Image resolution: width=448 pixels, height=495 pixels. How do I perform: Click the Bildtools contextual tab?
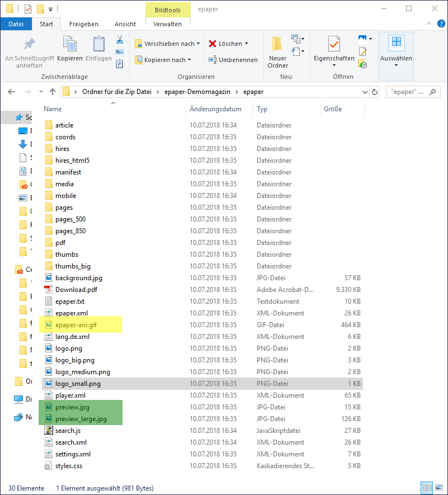coord(168,10)
